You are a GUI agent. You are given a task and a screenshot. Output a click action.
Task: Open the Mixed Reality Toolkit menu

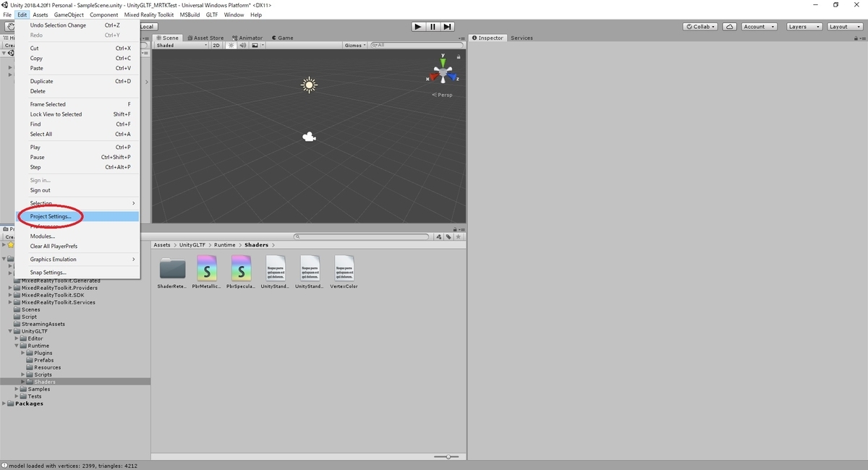tap(149, 14)
